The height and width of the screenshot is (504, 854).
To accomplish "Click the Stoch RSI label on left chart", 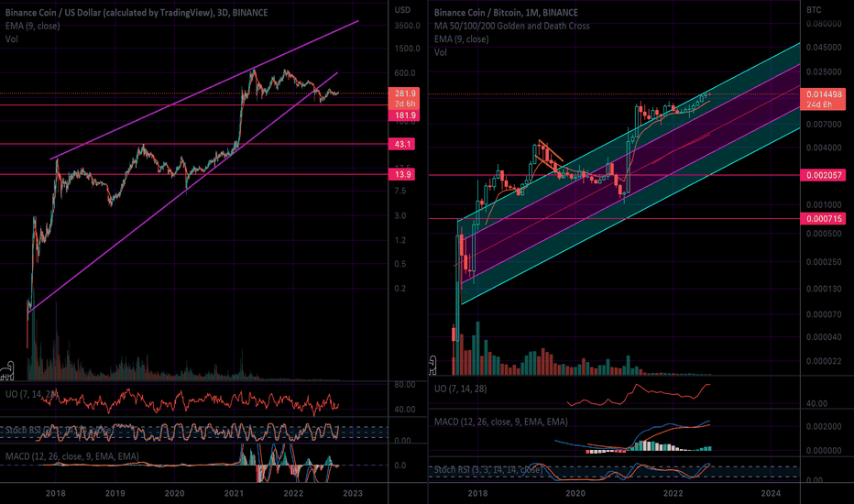I will coord(59,430).
